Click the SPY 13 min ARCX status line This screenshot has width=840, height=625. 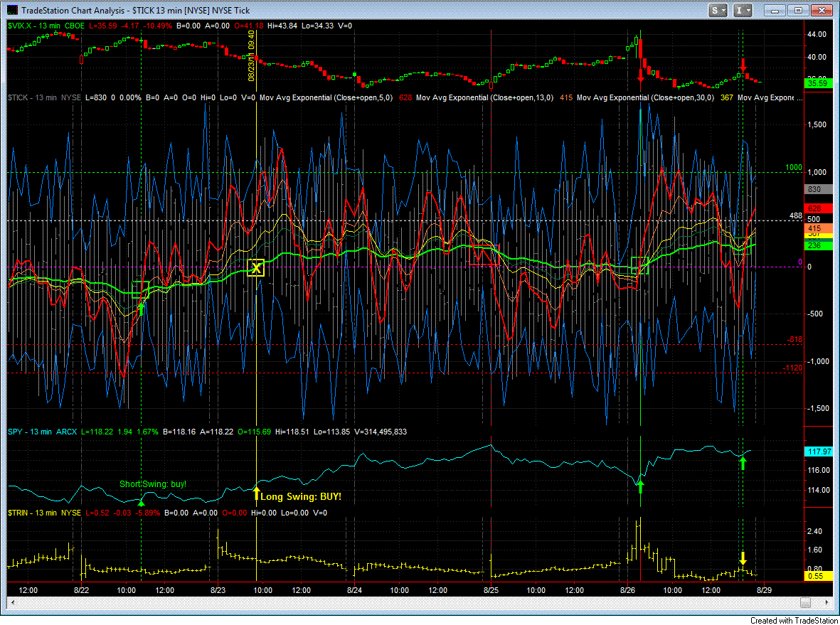(x=207, y=432)
